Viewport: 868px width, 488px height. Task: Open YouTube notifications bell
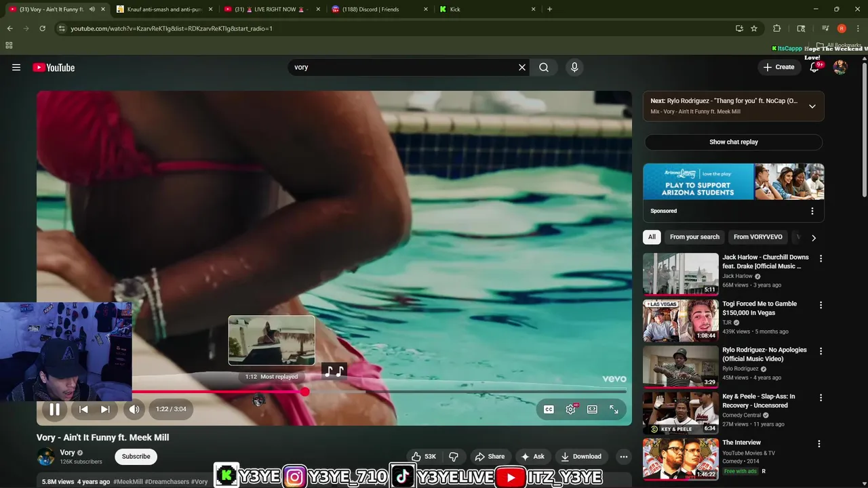tap(814, 67)
